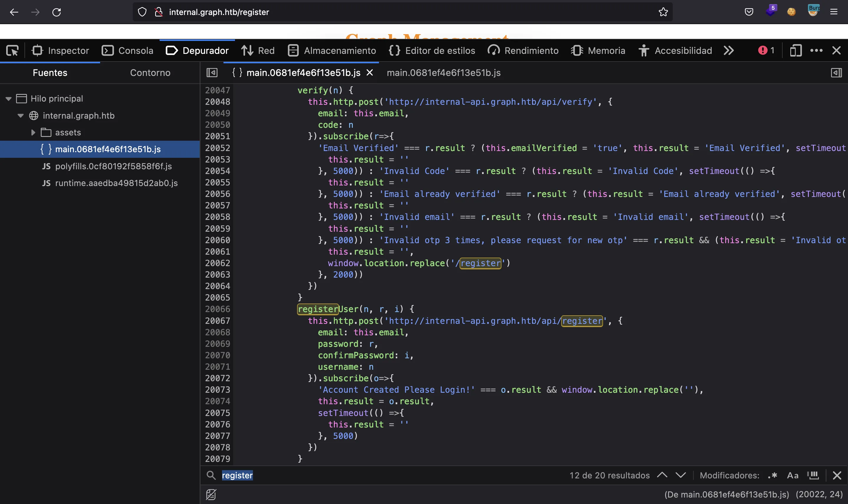Close the search bar
Screen dimensions: 848x504
837,475
